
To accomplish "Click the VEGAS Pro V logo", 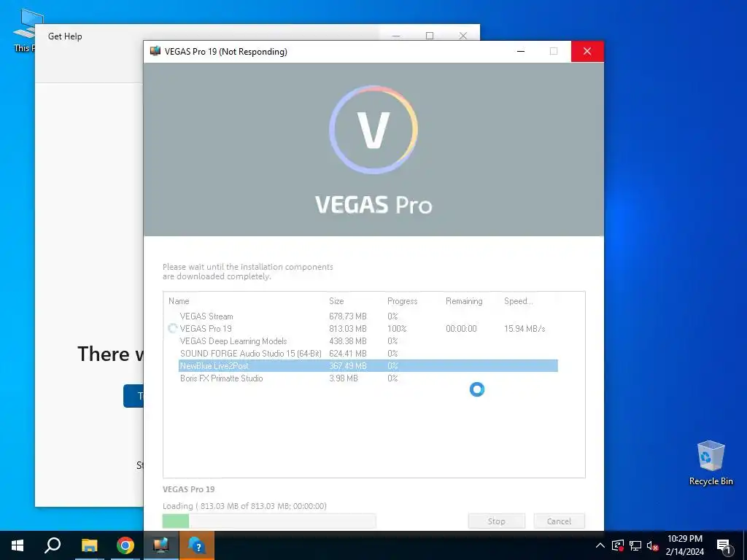I will coord(373,130).
